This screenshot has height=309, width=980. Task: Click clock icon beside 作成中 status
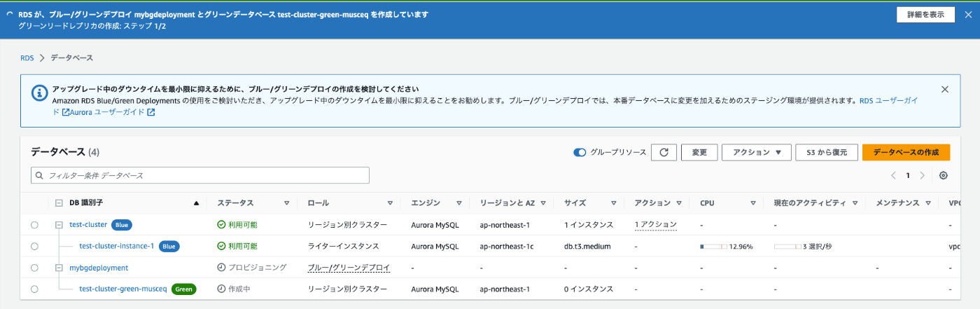click(221, 289)
